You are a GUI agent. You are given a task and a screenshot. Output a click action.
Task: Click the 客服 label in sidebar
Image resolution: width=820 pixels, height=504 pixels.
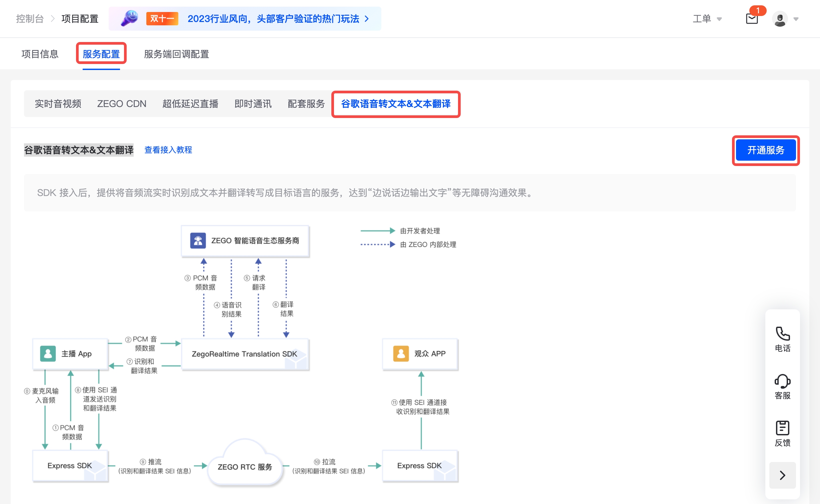coord(782,395)
